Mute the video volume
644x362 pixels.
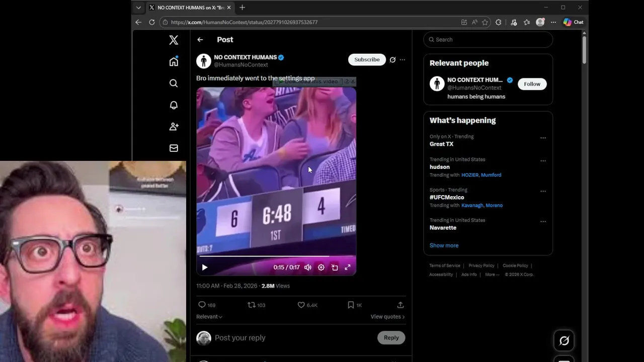pyautogui.click(x=308, y=267)
